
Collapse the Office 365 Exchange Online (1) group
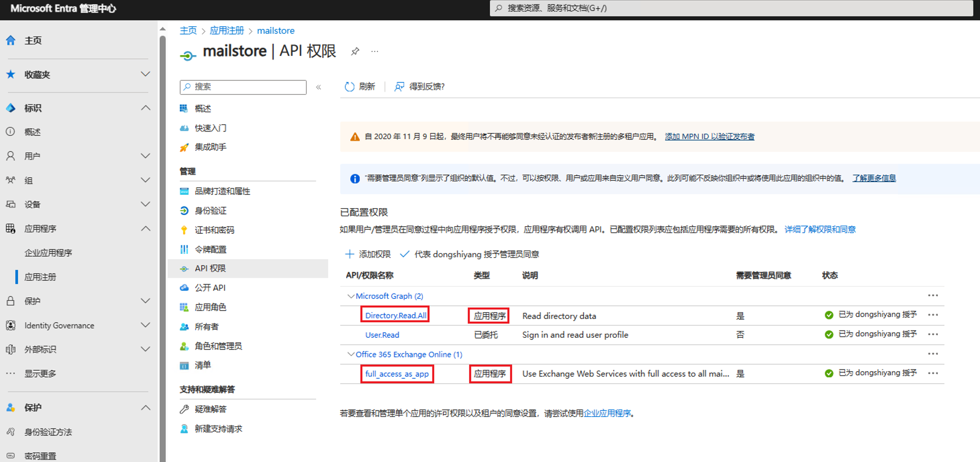[x=351, y=354]
